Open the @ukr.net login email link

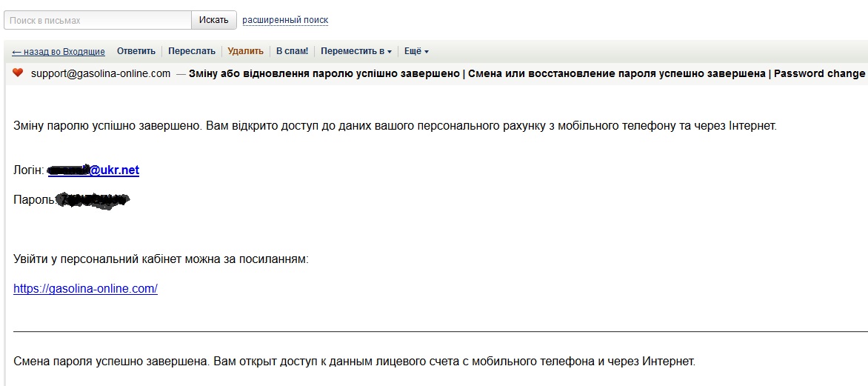pyautogui.click(x=93, y=170)
